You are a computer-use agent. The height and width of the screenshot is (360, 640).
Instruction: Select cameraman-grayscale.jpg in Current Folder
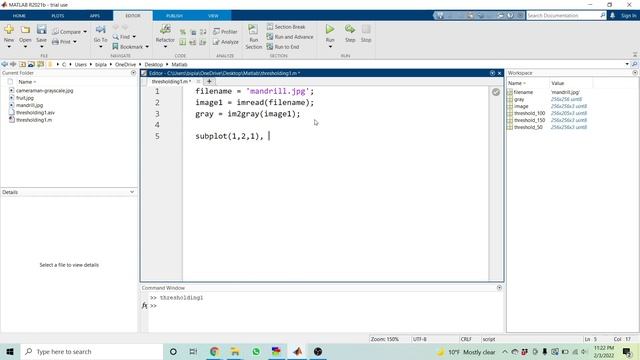click(44, 91)
